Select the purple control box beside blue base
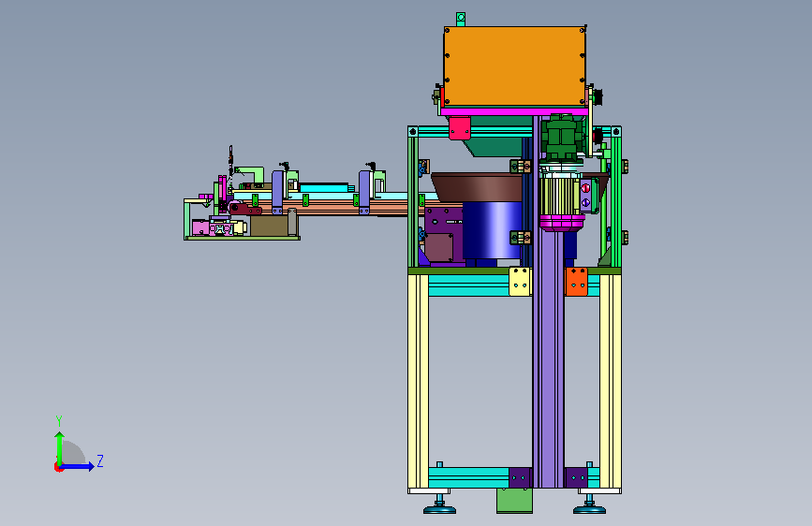Viewport: 812px width, 526px height. click(444, 236)
